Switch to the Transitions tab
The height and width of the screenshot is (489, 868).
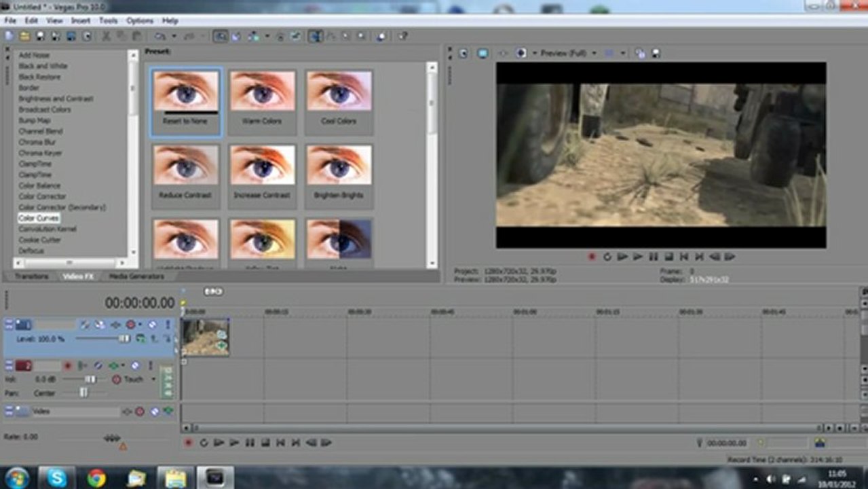[x=32, y=276]
